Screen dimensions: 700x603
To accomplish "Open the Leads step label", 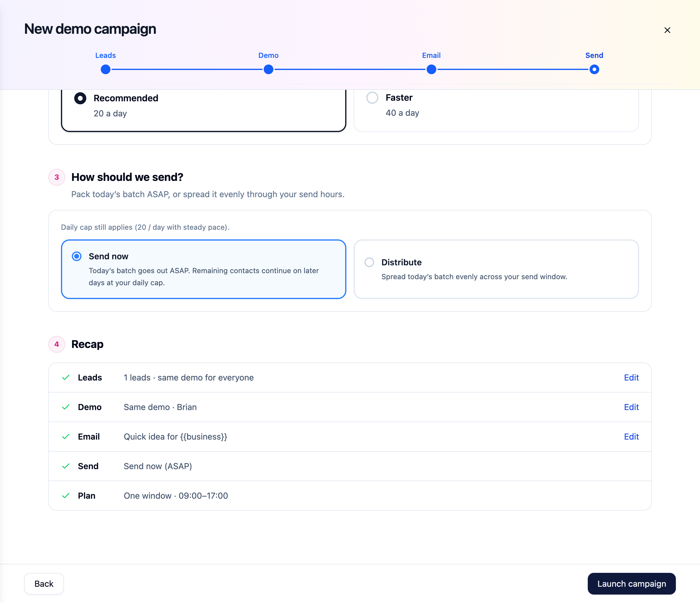I will [x=105, y=55].
